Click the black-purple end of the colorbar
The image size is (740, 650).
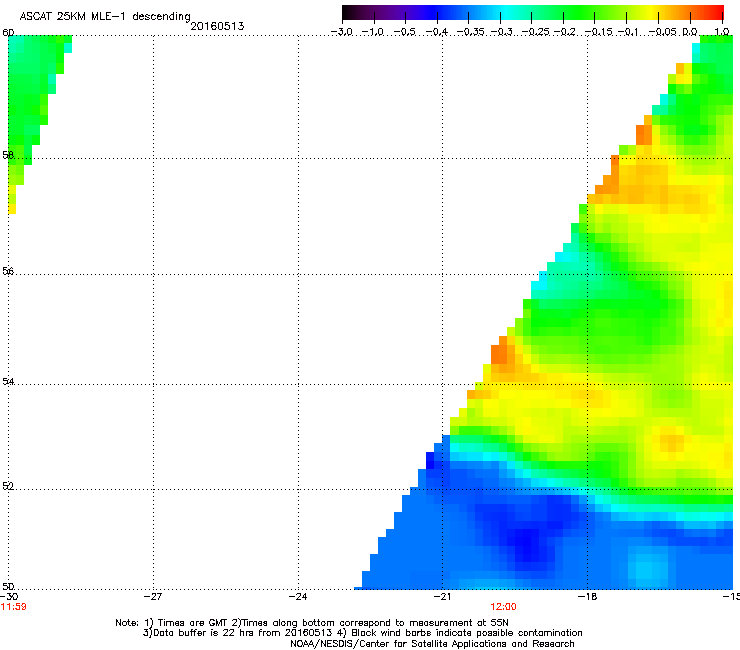pos(349,12)
